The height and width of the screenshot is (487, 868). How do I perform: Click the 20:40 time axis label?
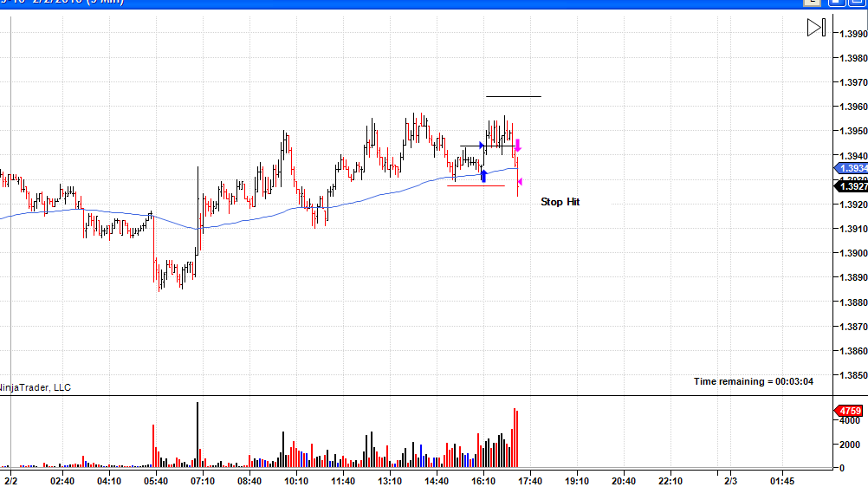(624, 481)
